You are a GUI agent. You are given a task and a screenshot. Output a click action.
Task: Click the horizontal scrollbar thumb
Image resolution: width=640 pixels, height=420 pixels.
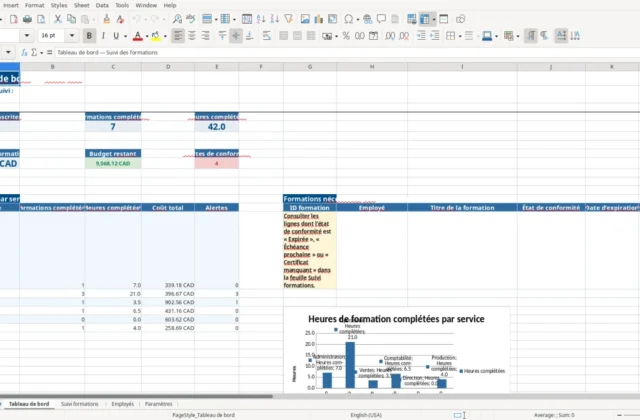point(136,396)
